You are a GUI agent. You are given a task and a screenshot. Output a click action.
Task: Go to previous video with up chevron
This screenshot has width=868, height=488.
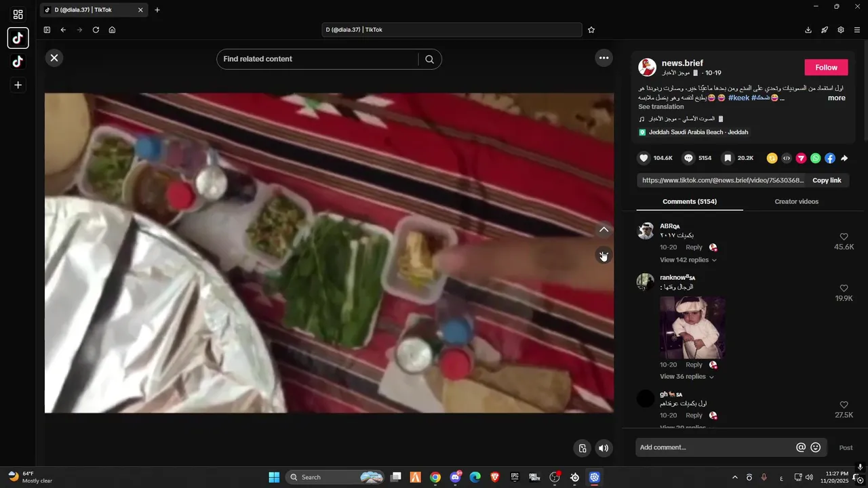pos(604,230)
